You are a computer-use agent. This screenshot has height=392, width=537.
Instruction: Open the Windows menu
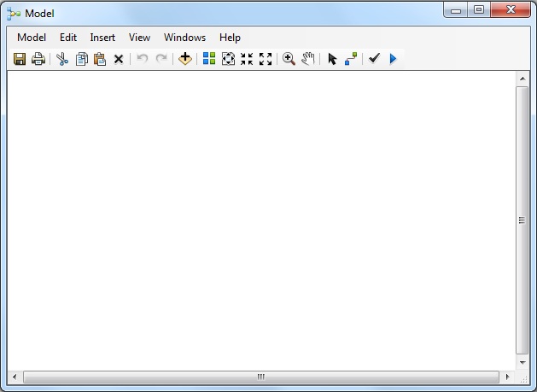click(184, 38)
